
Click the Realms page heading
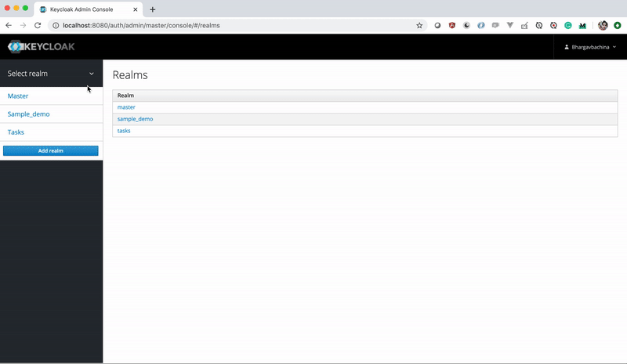point(130,74)
